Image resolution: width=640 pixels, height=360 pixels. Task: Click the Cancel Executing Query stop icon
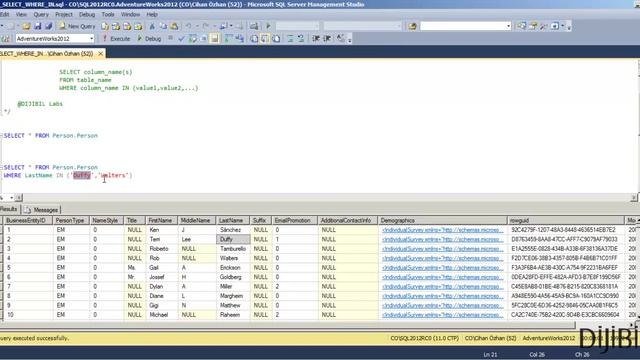[x=171, y=38]
